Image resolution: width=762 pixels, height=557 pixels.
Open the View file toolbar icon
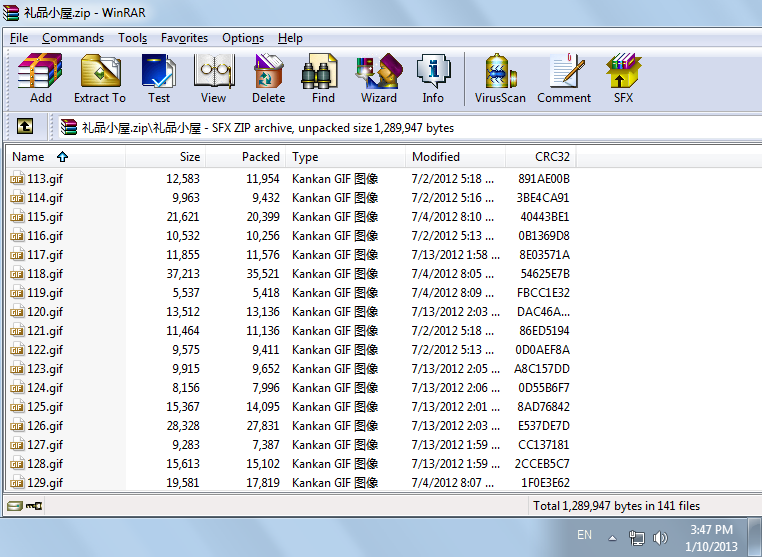(213, 79)
